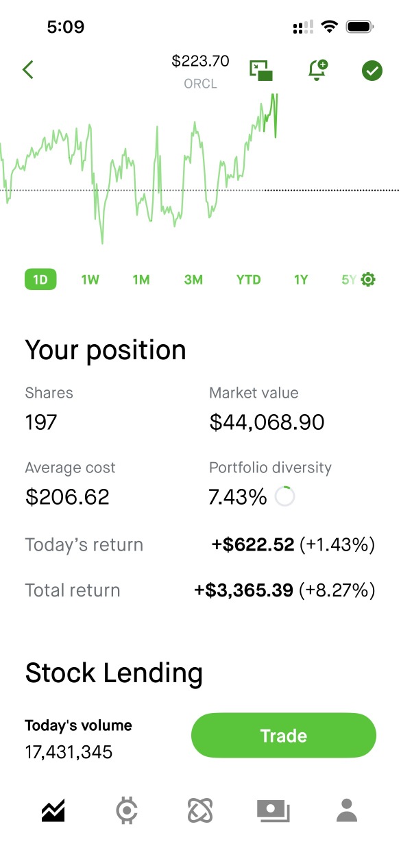Open the crypto tab icon
The width and height of the screenshot is (401, 868).
pyautogui.click(x=126, y=811)
